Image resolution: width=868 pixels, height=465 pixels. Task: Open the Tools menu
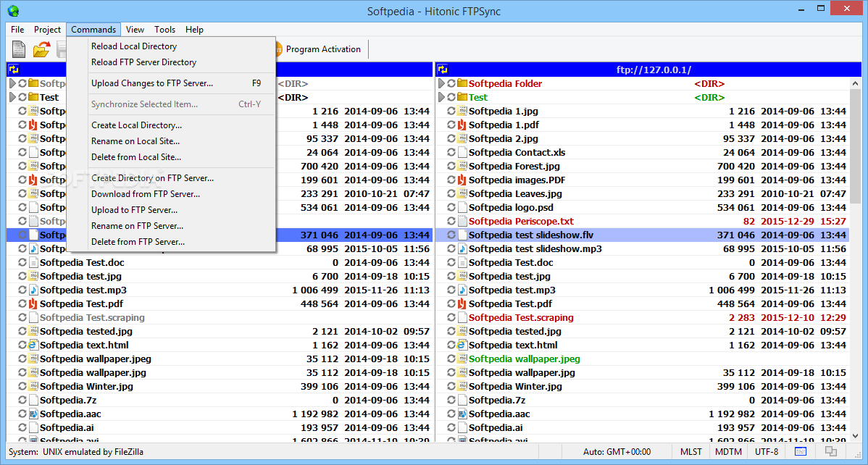click(165, 30)
